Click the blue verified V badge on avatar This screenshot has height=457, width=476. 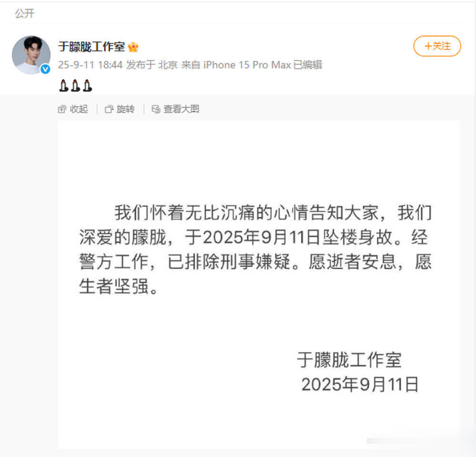[45, 69]
